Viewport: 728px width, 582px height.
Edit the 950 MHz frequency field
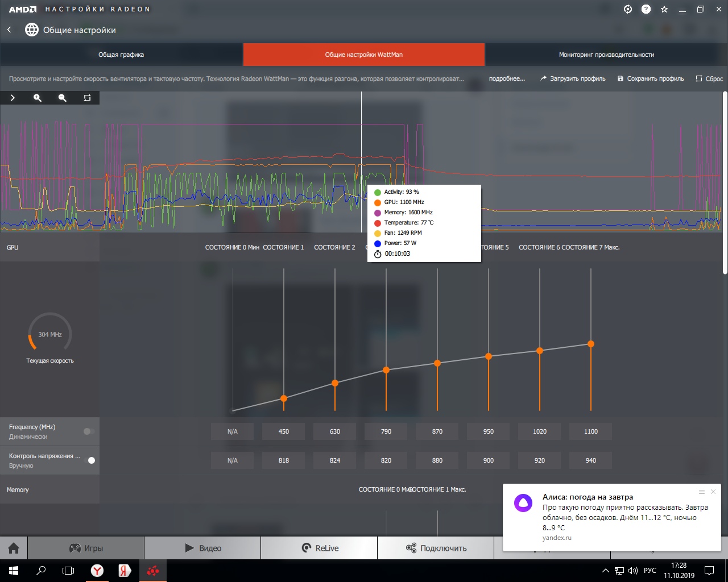489,431
